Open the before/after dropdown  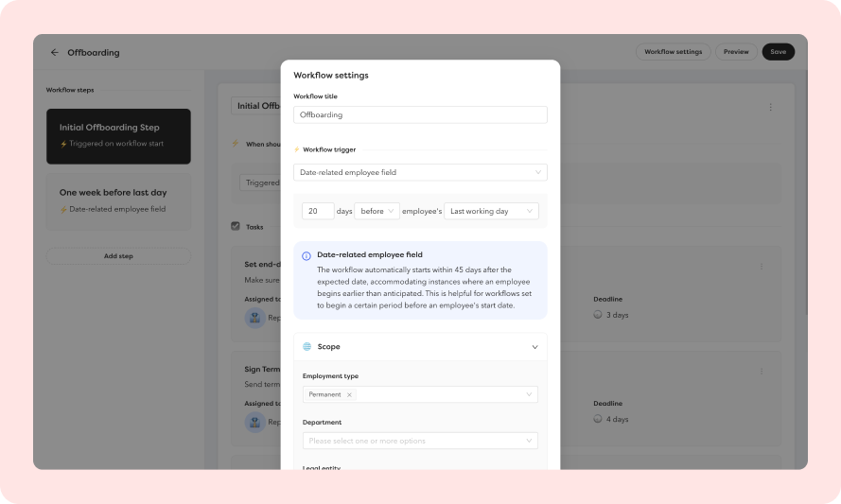[x=377, y=211]
